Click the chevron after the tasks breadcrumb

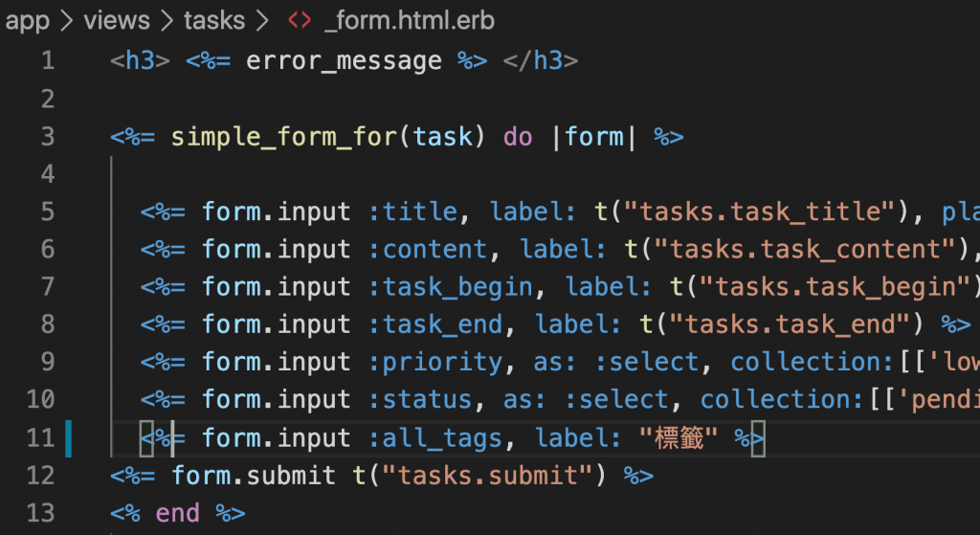click(x=262, y=21)
